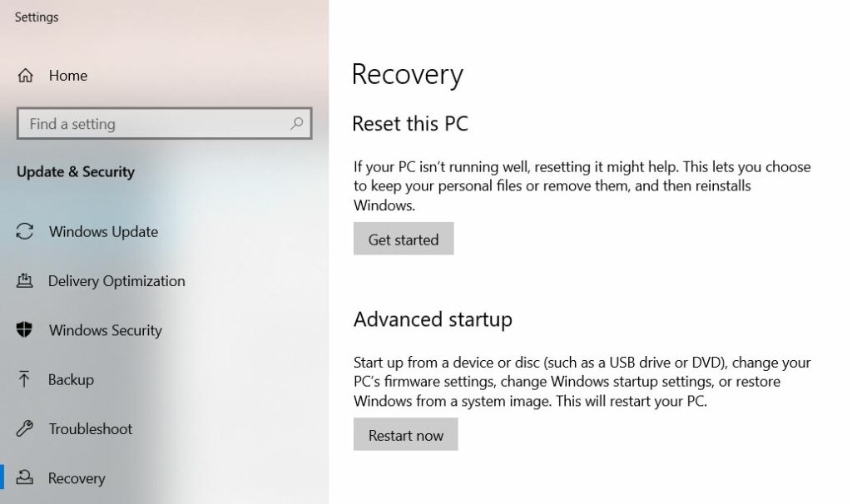Click the Delivery Optimization icon
The image size is (852, 504).
tap(25, 281)
